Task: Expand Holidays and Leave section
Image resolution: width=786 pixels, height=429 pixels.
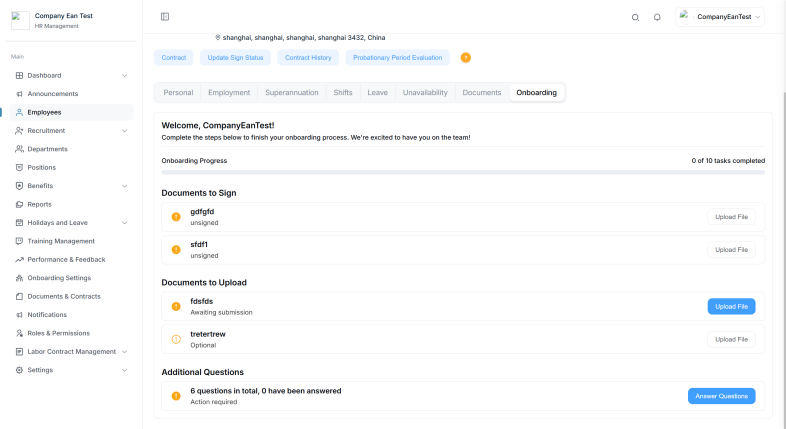Action: (x=124, y=223)
